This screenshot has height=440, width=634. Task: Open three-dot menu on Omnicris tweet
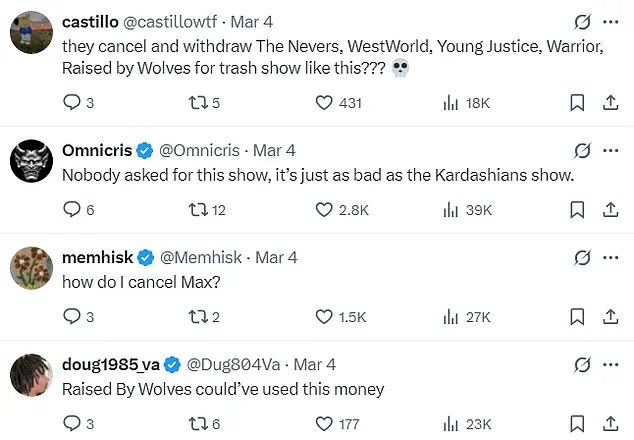(x=611, y=150)
